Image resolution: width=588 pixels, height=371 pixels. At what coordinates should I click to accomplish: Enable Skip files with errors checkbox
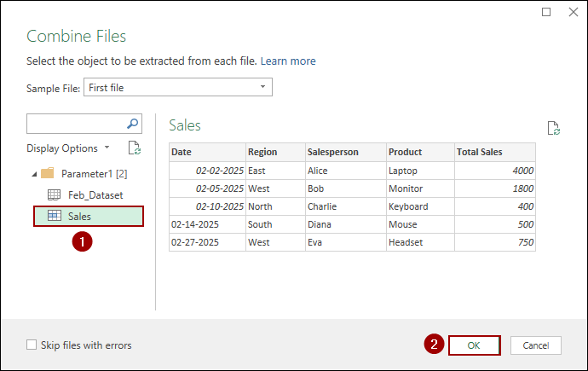coord(32,345)
